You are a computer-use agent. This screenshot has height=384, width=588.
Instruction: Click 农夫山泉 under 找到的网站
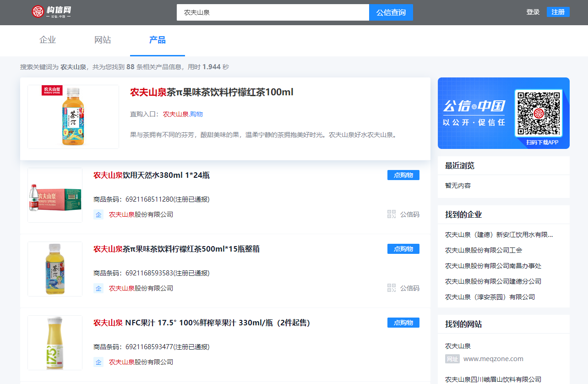point(458,346)
